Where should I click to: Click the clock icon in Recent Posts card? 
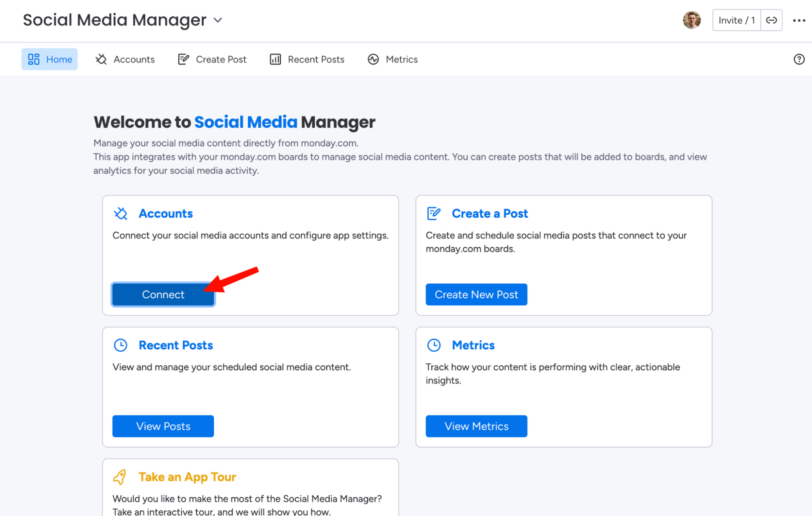click(x=121, y=345)
